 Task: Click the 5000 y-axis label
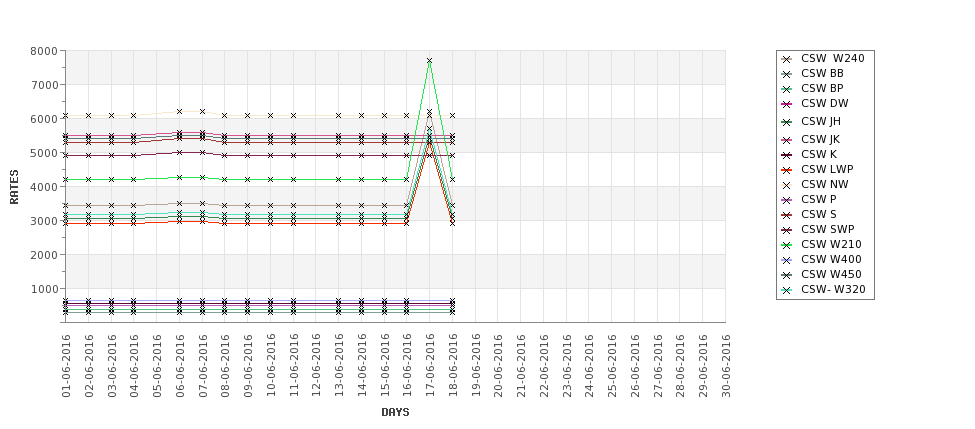tap(44, 153)
